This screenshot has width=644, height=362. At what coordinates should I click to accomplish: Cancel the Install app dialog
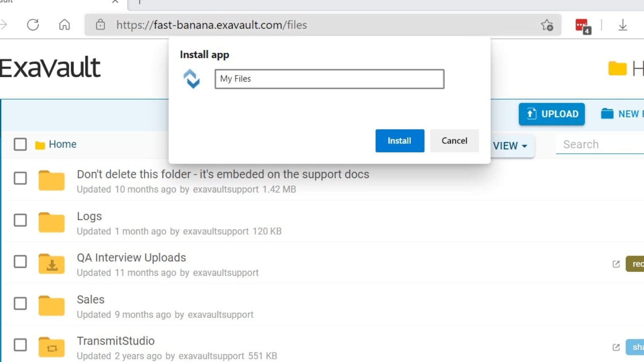coord(455,141)
